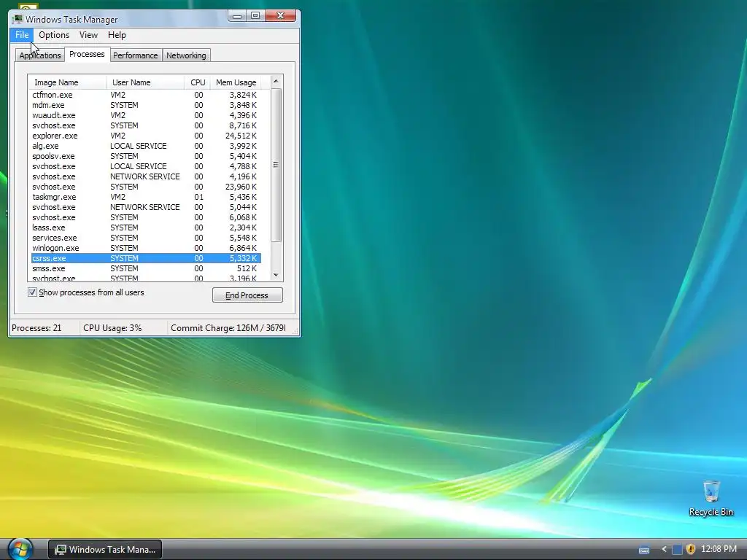Image resolution: width=747 pixels, height=560 pixels.
Task: Select the Processes tab
Action: click(87, 54)
